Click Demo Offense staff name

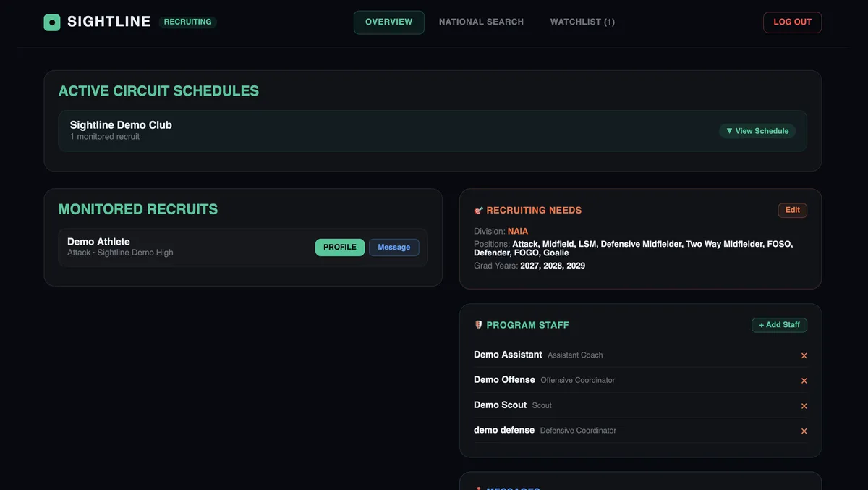(504, 380)
